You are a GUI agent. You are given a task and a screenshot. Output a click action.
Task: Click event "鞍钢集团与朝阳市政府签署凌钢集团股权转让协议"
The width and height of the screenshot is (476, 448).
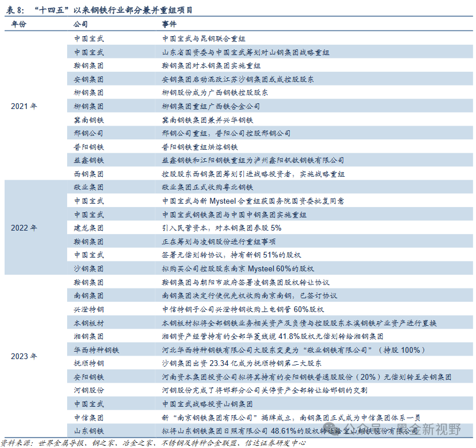245,282
